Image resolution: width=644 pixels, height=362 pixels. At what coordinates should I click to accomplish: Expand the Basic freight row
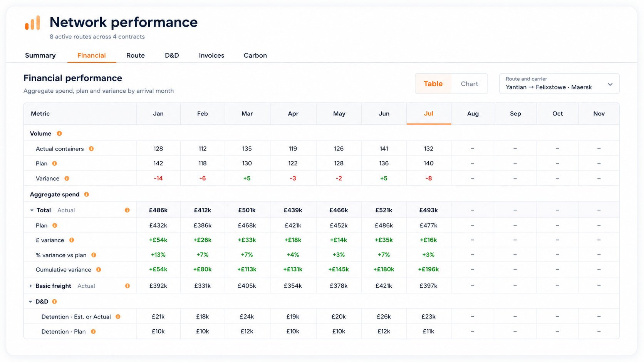click(x=30, y=286)
